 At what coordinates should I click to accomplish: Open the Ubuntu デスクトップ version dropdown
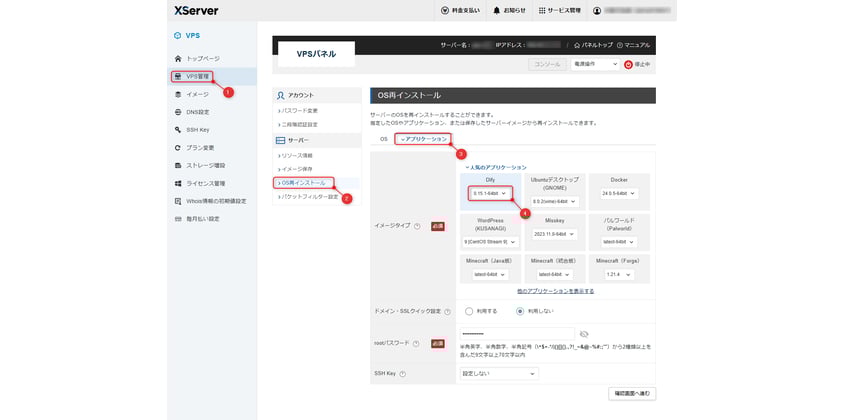click(x=554, y=201)
